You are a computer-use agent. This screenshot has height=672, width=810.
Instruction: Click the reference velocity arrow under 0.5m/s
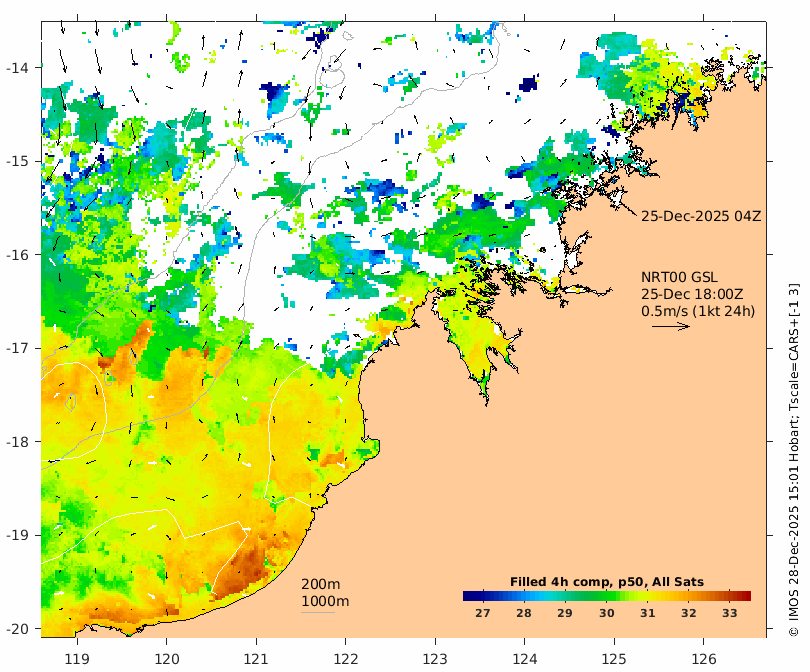(x=671, y=326)
